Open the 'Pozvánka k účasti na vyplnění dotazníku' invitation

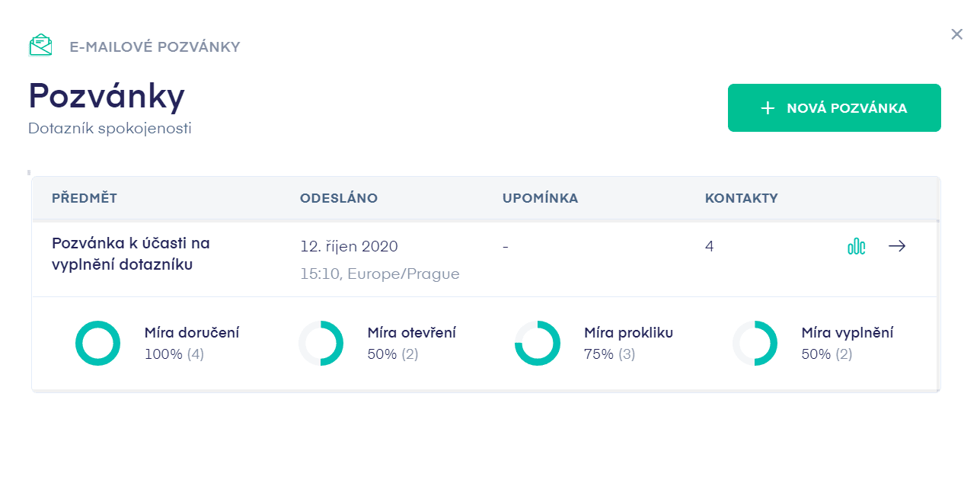[x=130, y=254]
